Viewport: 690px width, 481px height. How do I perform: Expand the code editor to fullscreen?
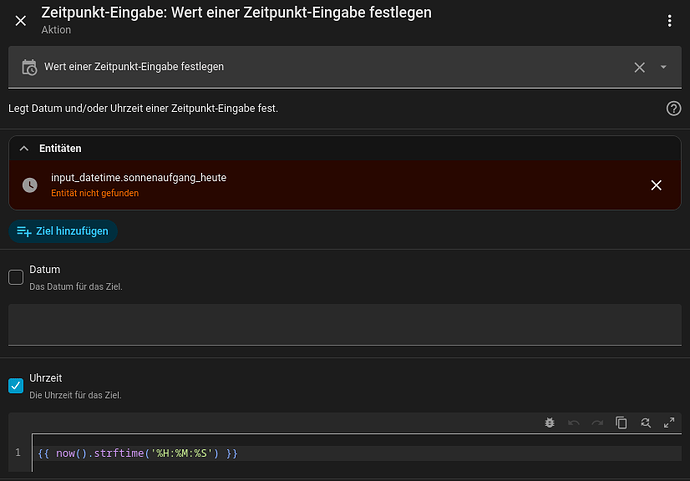[669, 423]
